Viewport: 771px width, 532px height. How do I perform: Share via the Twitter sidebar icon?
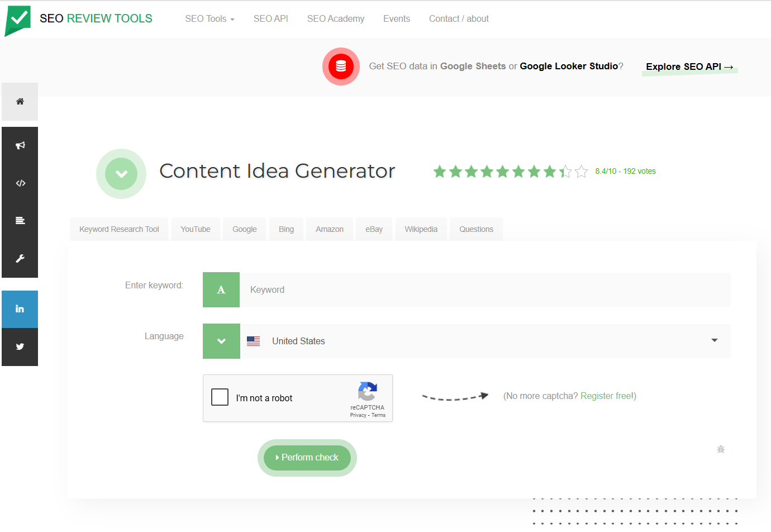pyautogui.click(x=20, y=347)
